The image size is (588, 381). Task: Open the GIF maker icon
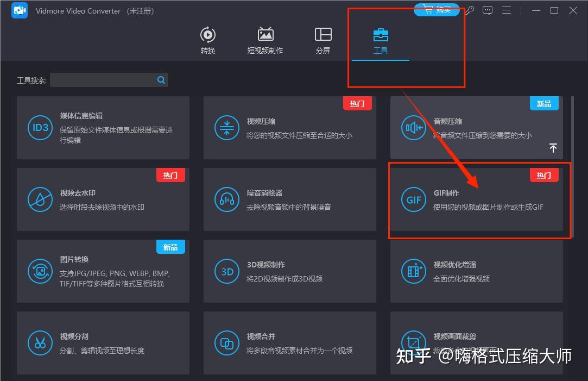pos(414,199)
